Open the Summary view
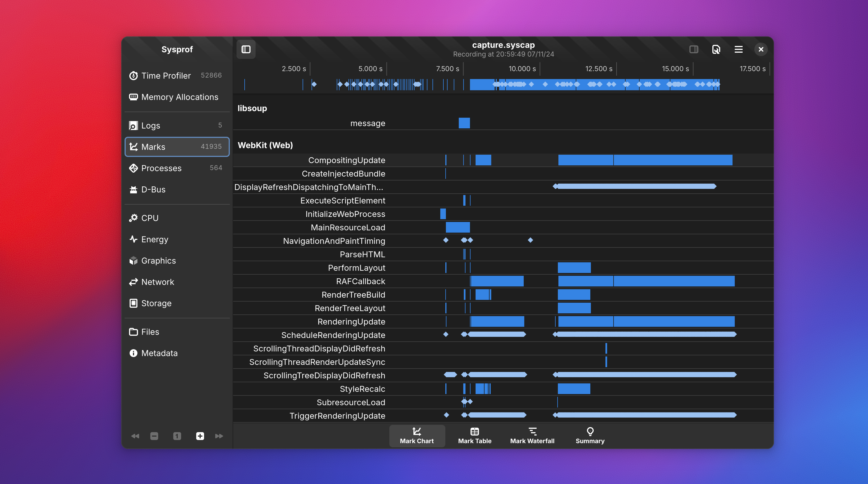 (x=590, y=436)
